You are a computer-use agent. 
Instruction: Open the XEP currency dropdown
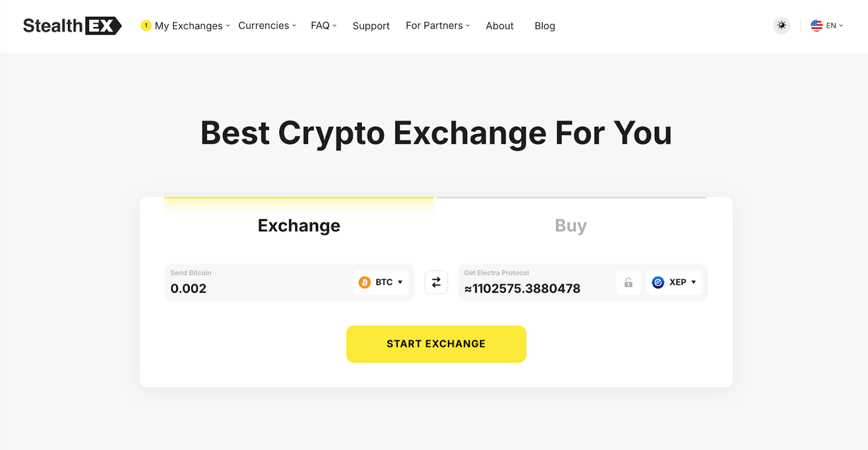pyautogui.click(x=674, y=282)
